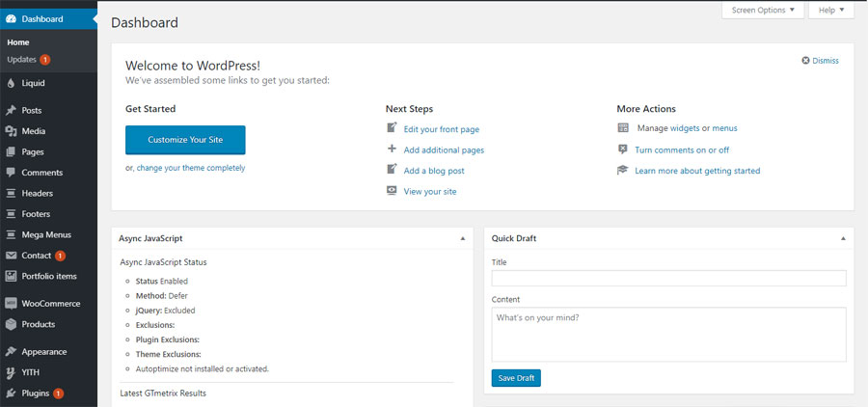Click the Dismiss circle-x icon

point(805,61)
